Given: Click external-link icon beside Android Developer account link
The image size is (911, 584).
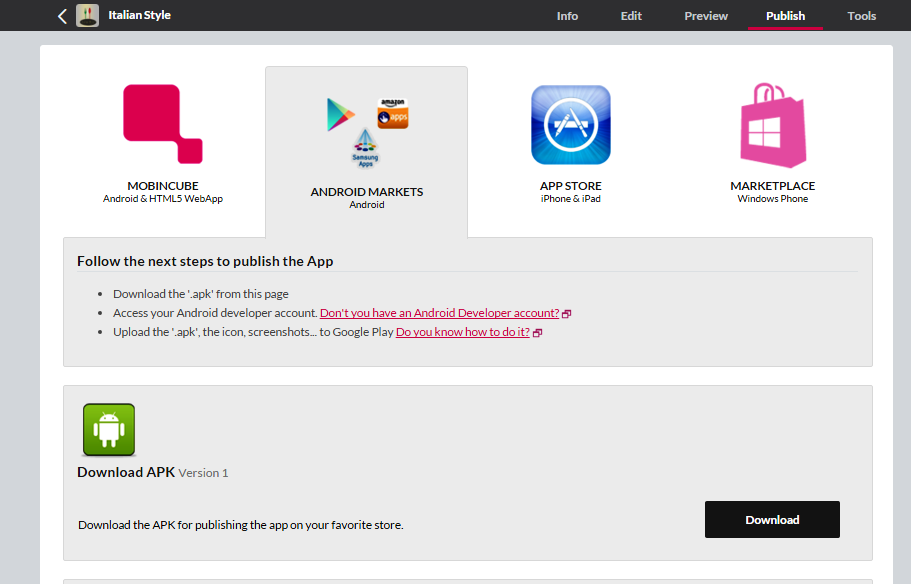Looking at the screenshot, I should point(566,314).
